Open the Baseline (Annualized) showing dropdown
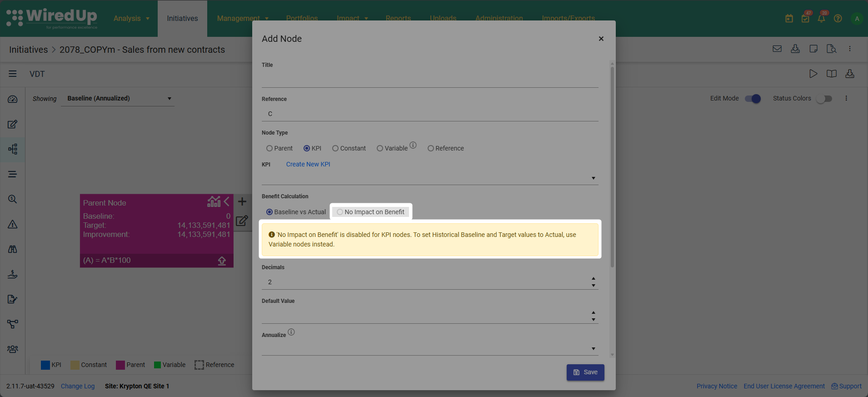This screenshot has width=868, height=397. pyautogui.click(x=118, y=99)
